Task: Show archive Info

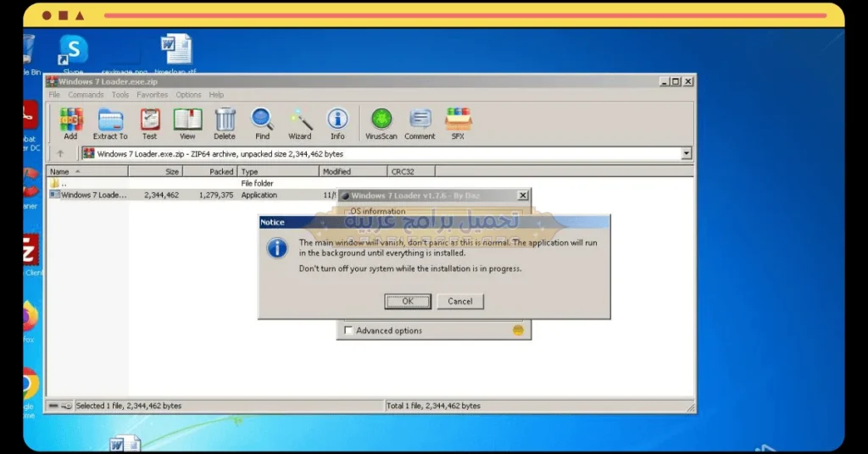Action: [337, 123]
